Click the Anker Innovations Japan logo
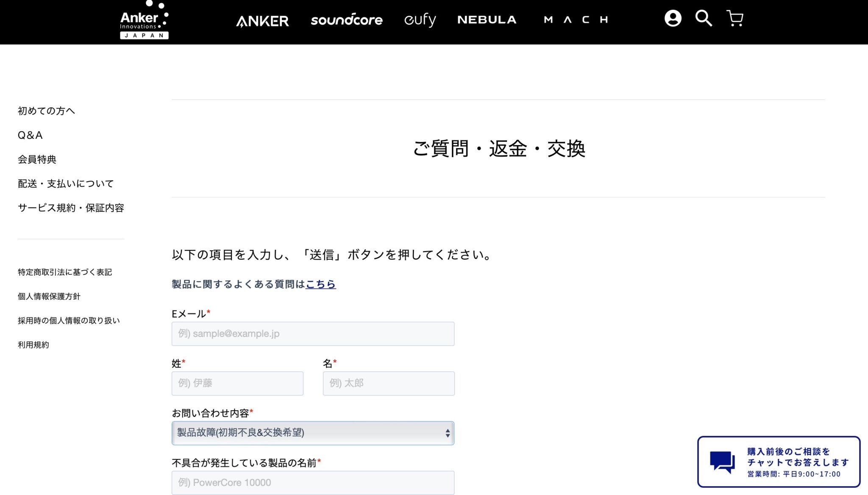Screen dimensions: 868x495 [144, 20]
